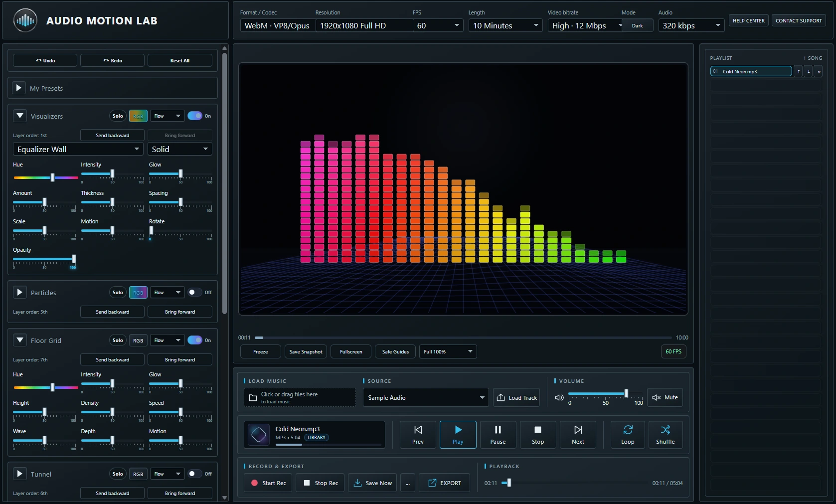The height and width of the screenshot is (504, 836).
Task: Expand the Tunnel section
Action: 19,474
